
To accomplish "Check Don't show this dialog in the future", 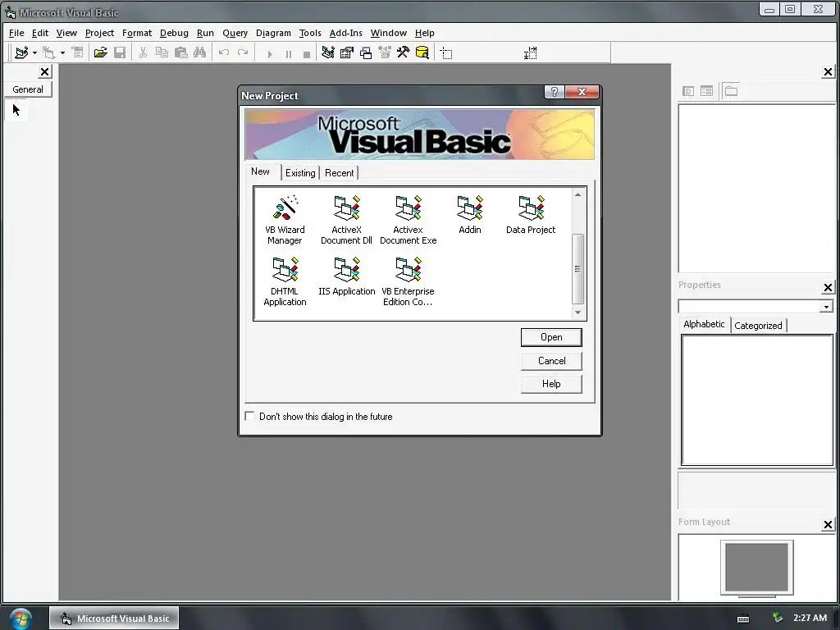I will tap(249, 416).
